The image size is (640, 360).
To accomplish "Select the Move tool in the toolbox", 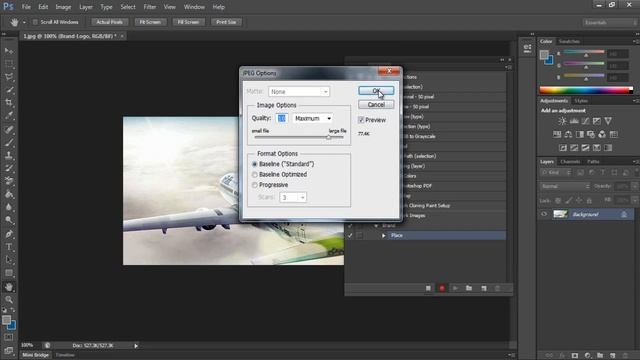I will [x=9, y=51].
